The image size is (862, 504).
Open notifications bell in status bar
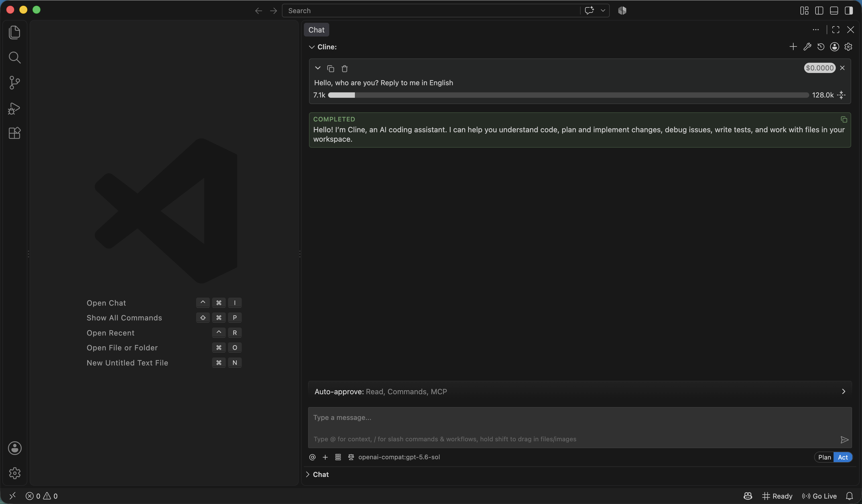pyautogui.click(x=849, y=496)
